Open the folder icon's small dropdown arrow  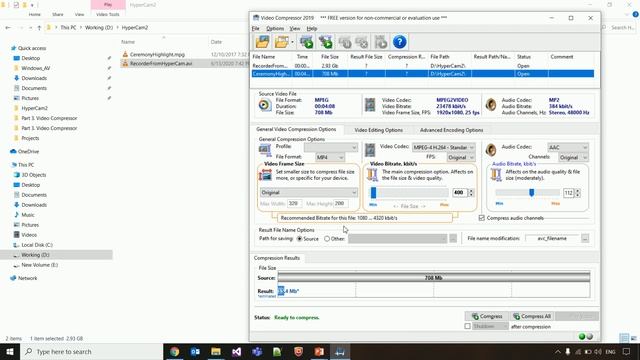coord(292,42)
